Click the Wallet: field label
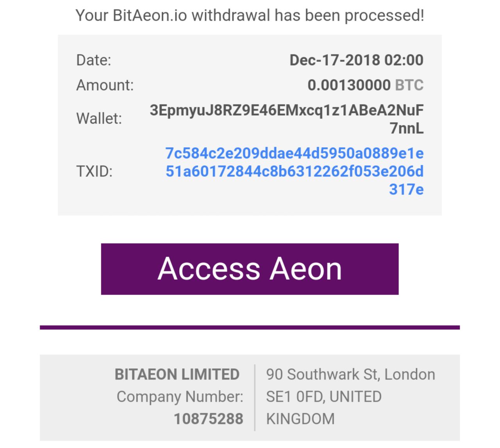The image size is (500, 448). point(99,118)
